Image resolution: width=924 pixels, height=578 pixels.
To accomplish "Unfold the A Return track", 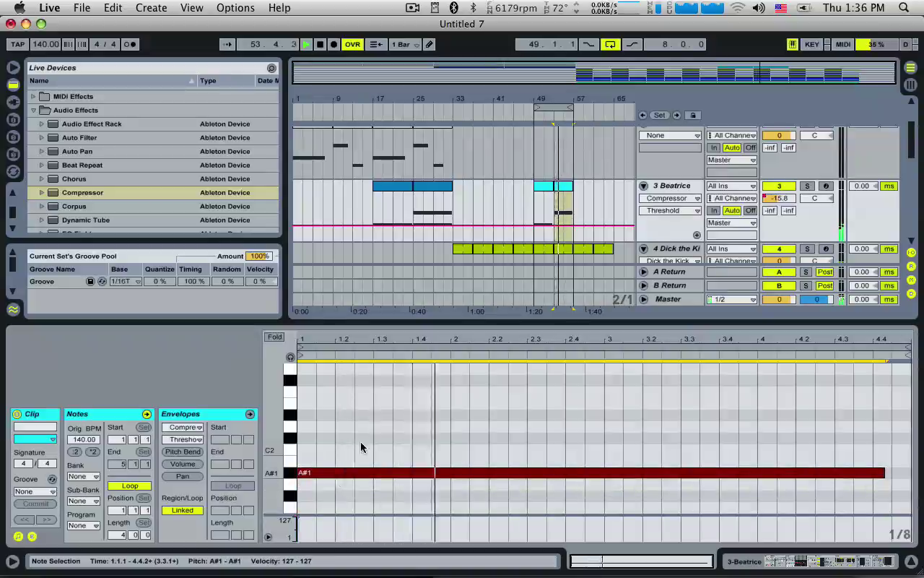I will pos(643,272).
